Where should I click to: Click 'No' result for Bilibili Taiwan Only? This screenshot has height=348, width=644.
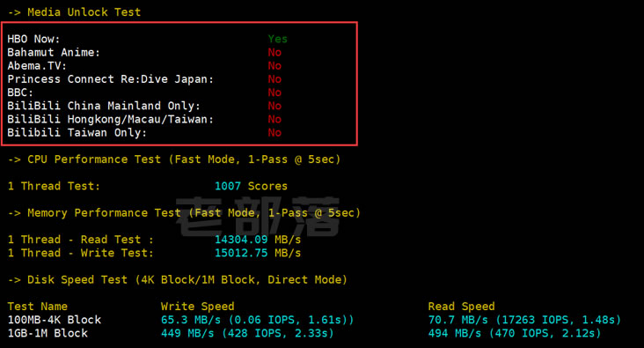coord(274,133)
